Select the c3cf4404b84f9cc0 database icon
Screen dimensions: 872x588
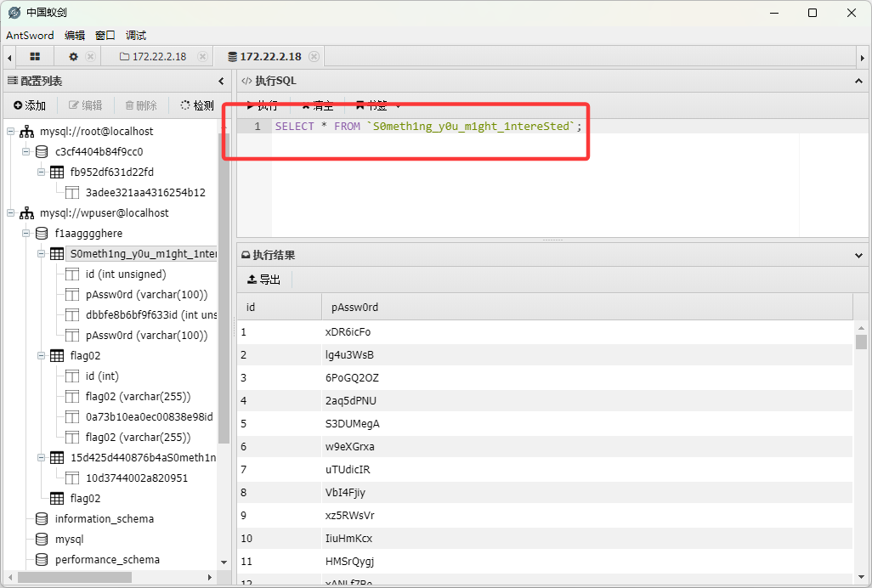[x=42, y=152]
